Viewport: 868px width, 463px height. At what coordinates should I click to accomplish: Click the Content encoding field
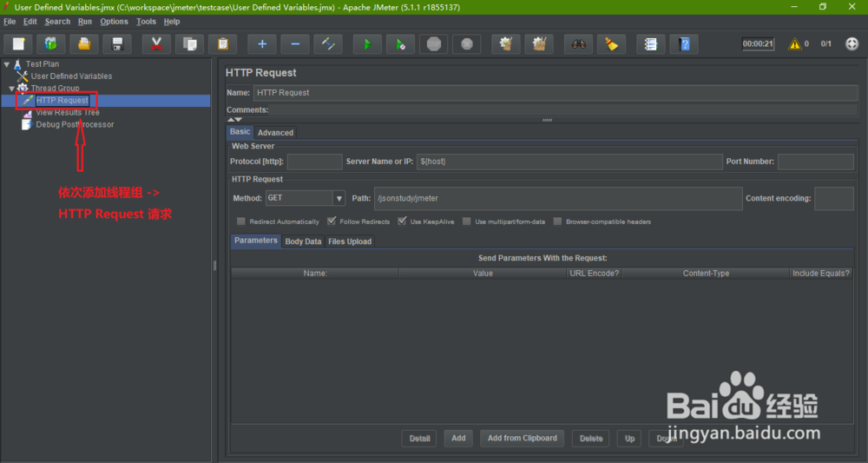tap(833, 198)
